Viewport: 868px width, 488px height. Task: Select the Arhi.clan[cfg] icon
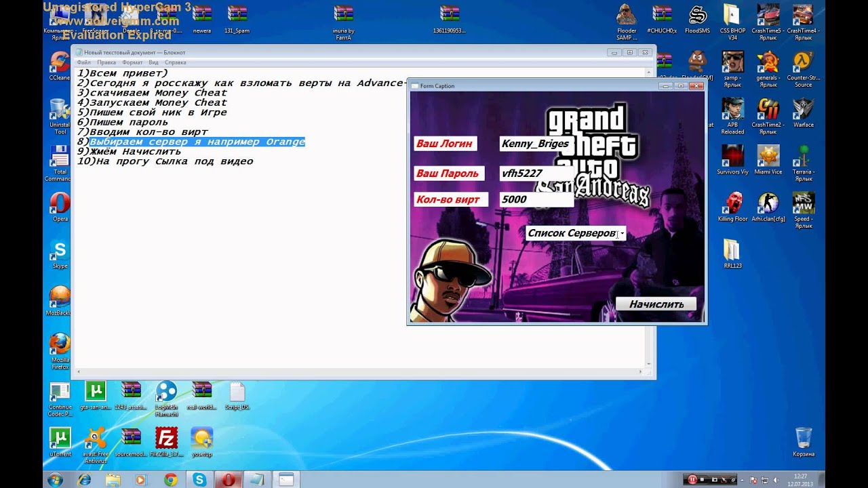(768, 207)
